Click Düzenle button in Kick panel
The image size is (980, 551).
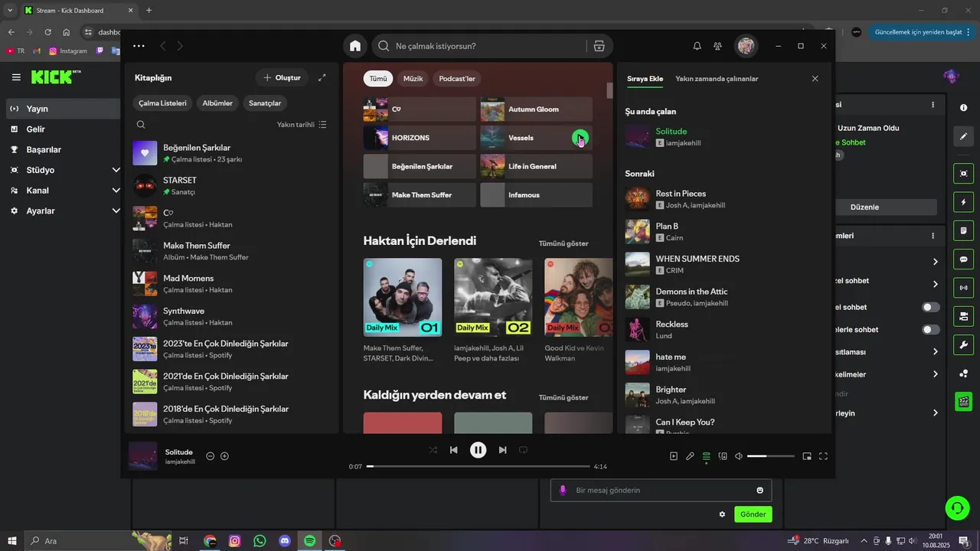(x=864, y=207)
